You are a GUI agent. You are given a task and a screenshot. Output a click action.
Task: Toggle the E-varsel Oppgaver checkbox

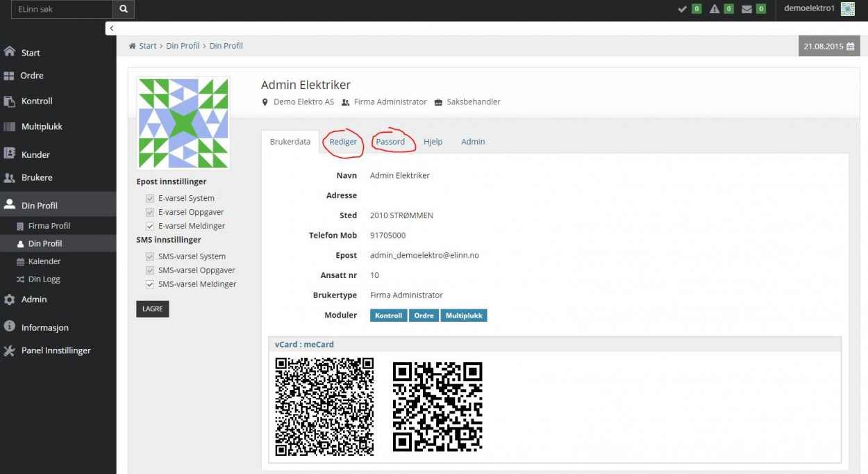pos(149,213)
